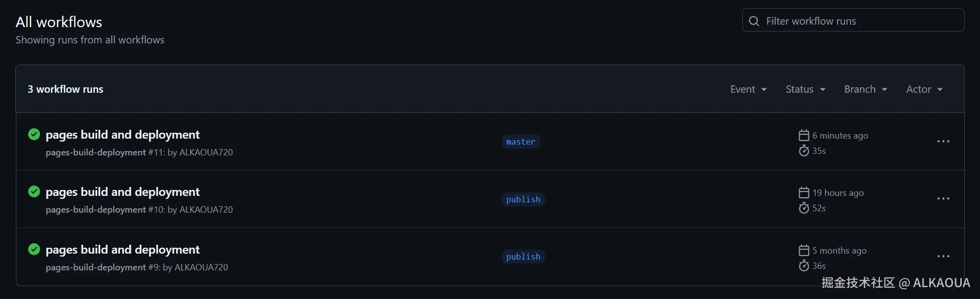Click the search magnifier icon in filter box
Screen dimensions: 980x299
pyautogui.click(x=754, y=21)
